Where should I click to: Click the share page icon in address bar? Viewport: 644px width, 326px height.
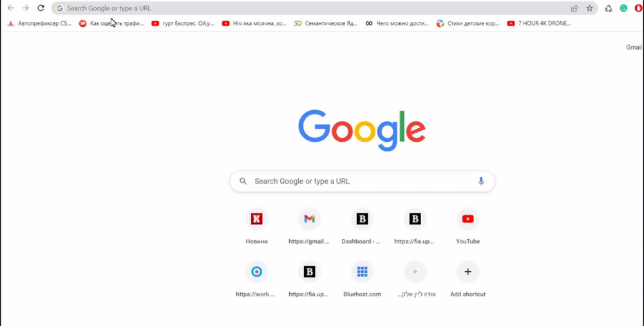click(574, 8)
